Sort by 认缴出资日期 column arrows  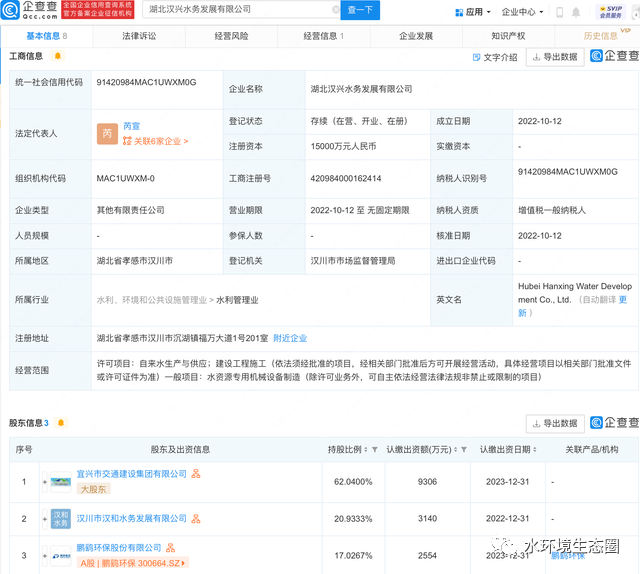(535, 449)
